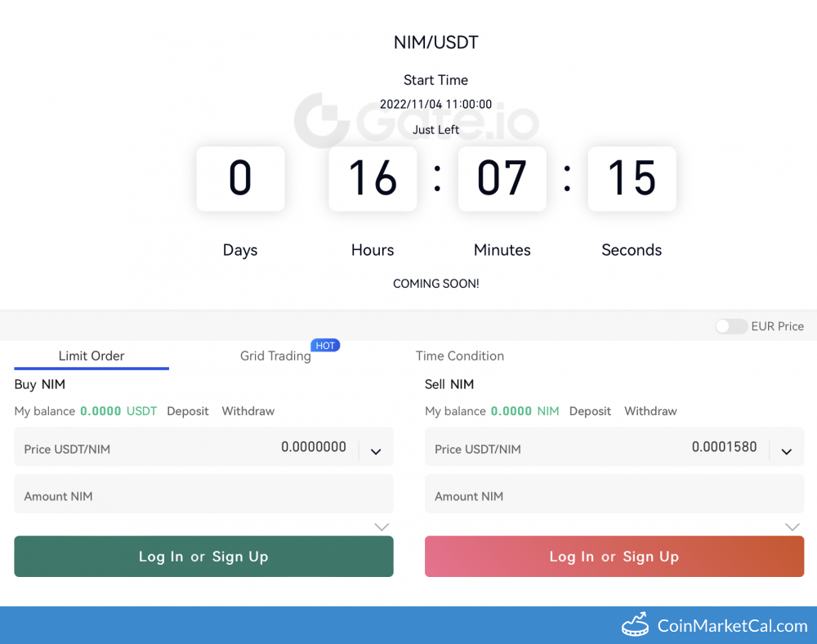Click Withdraw link under Sell NIM
Viewport: 817px width, 644px height.
tap(650, 411)
